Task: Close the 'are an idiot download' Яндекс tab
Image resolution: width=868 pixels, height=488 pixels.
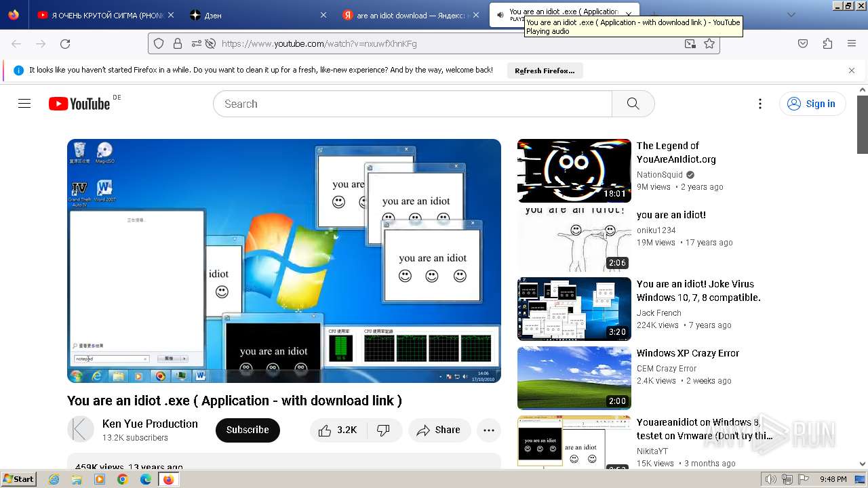Action: pyautogui.click(x=475, y=15)
